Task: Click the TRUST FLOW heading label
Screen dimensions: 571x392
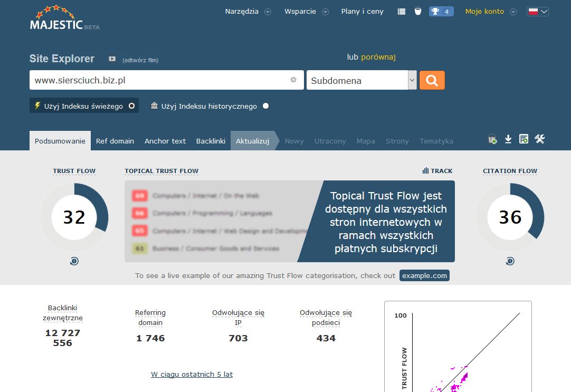Action: [74, 171]
